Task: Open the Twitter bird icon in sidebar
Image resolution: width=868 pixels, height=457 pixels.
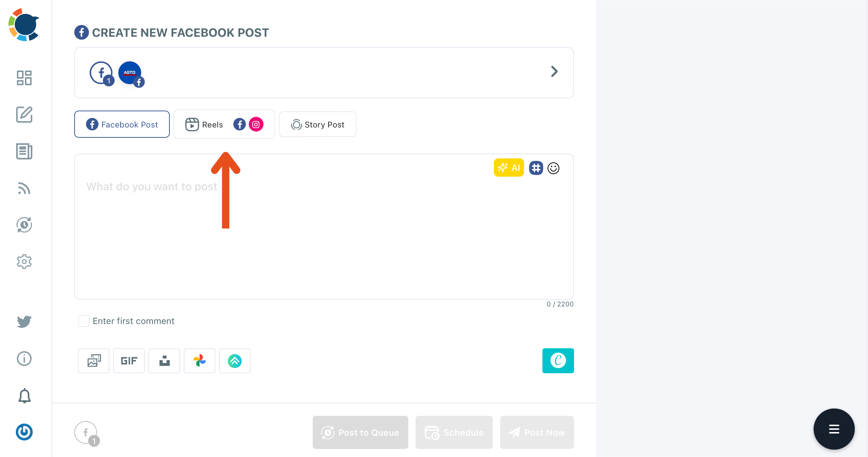Action: click(x=24, y=321)
